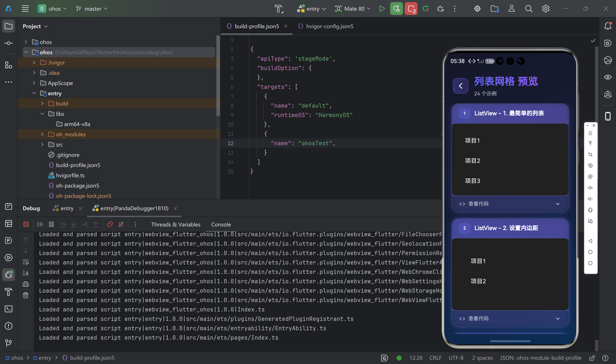
Task: Open the master branch dropdown
Action: (92, 9)
